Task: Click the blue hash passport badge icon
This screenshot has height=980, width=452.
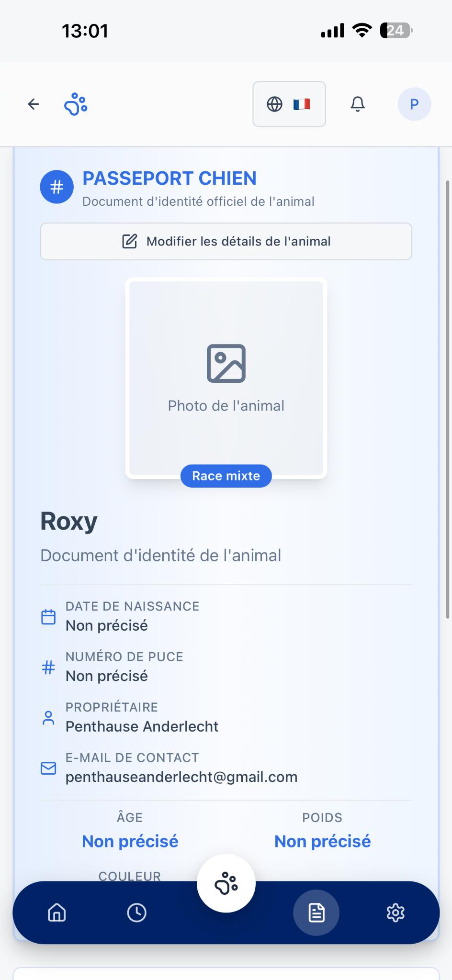Action: [57, 187]
